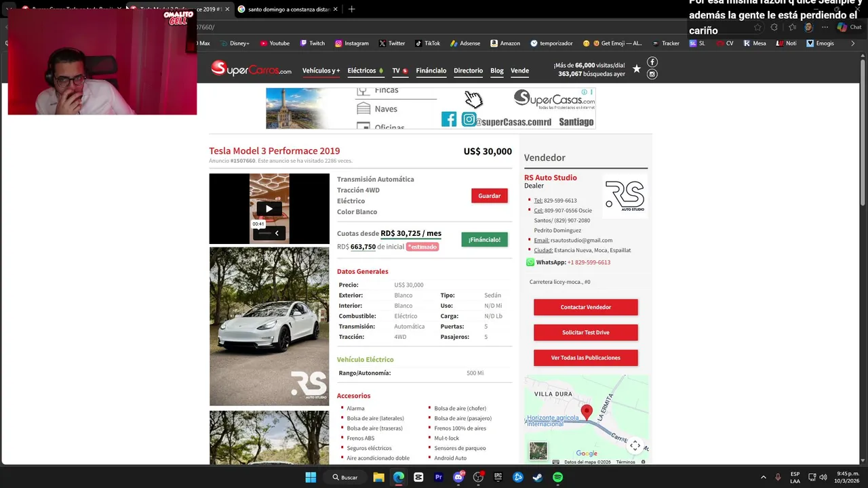
Task: Click the Términos link on map
Action: (625, 462)
